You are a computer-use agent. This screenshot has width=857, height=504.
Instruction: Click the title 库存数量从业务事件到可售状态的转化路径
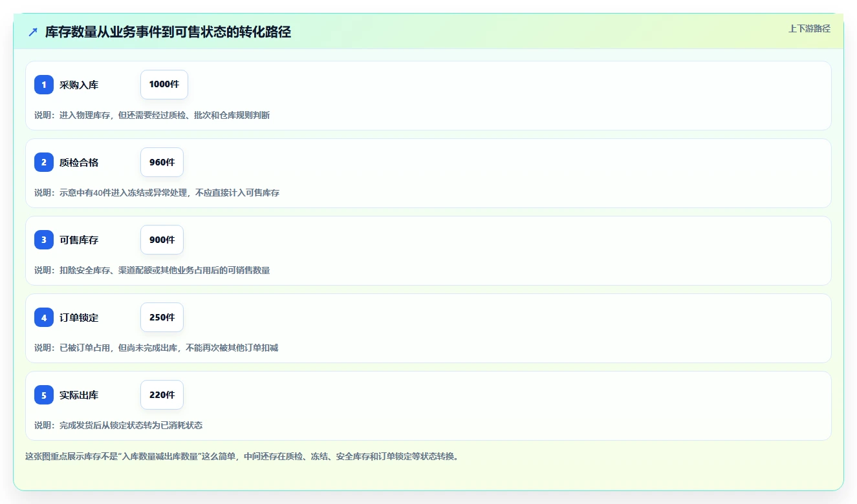168,32
